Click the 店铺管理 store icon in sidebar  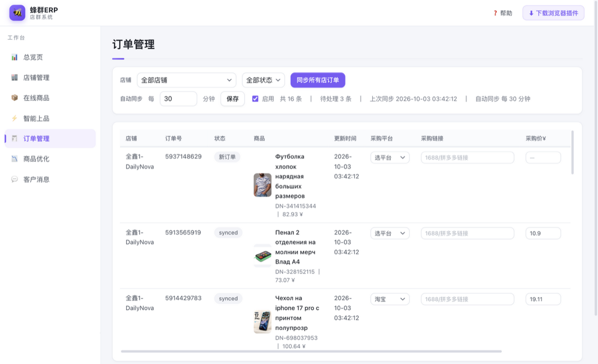[14, 78]
